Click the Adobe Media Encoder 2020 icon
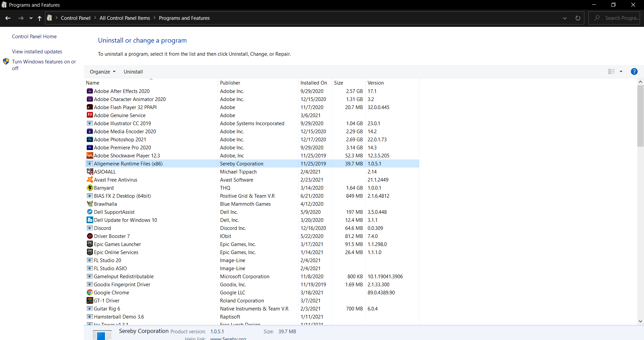 coord(90,131)
